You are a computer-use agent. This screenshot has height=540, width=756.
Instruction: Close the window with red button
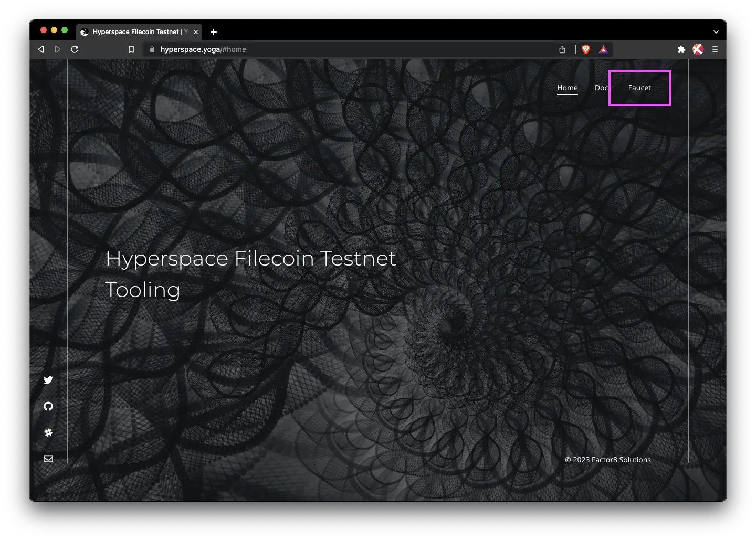tap(44, 30)
